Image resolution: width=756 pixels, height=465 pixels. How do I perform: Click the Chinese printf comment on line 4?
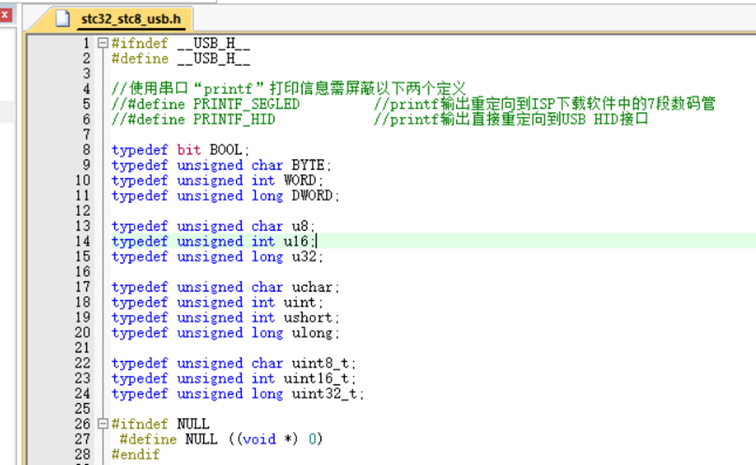(x=290, y=89)
